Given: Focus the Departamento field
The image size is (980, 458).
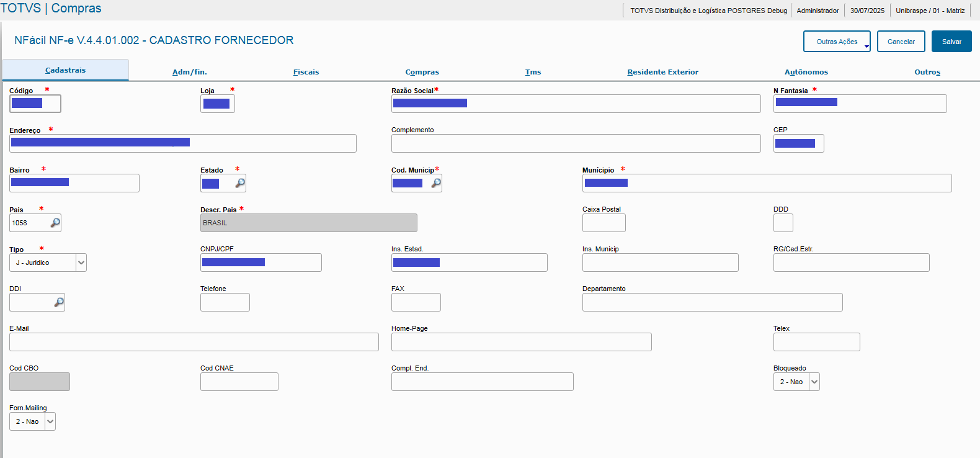Looking at the screenshot, I should pos(713,302).
